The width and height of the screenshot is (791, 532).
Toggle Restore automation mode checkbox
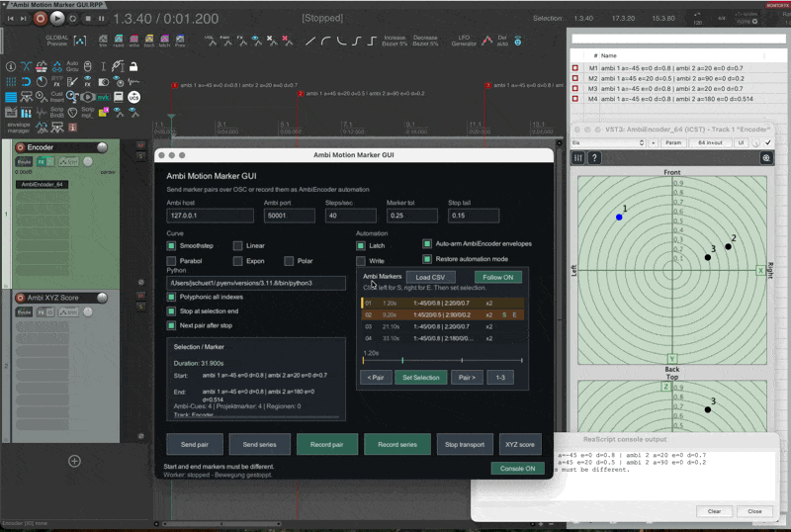click(427, 259)
